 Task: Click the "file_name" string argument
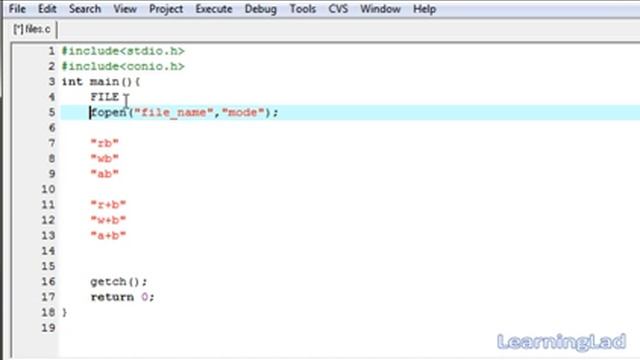pyautogui.click(x=174, y=112)
